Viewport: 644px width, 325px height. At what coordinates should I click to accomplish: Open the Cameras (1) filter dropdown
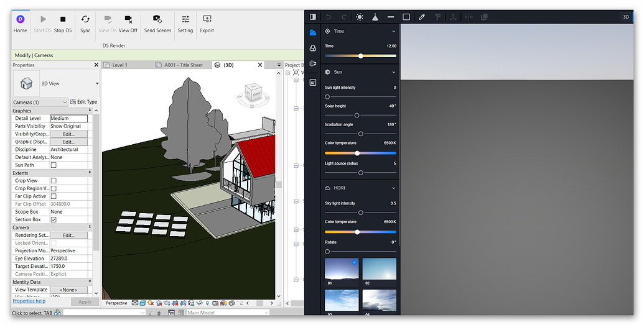[x=40, y=102]
